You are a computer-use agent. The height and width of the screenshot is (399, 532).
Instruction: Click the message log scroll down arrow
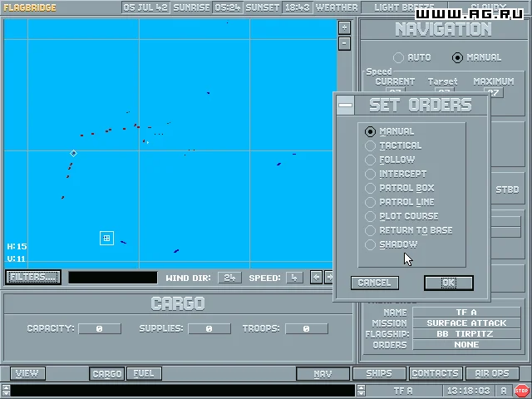[5, 393]
